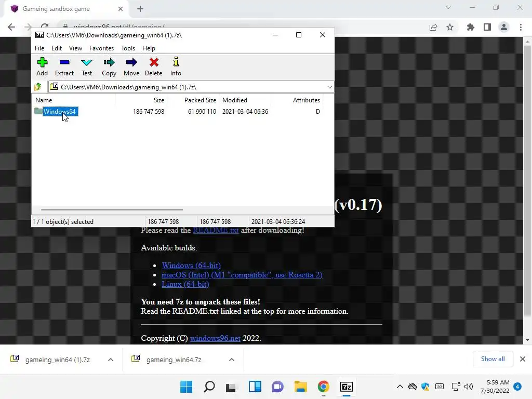Image resolution: width=532 pixels, height=399 pixels.
Task: Toggle the Chrome side panel
Action: click(487, 27)
